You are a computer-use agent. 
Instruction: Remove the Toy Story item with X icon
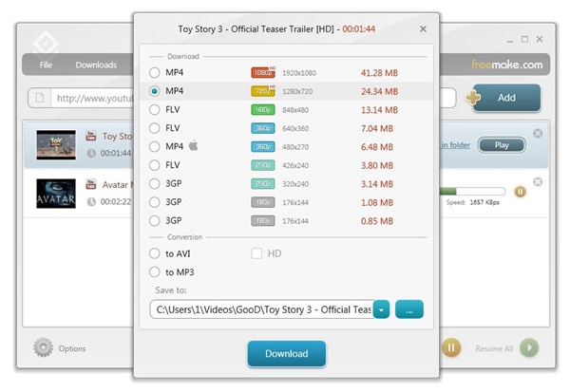pos(538,133)
